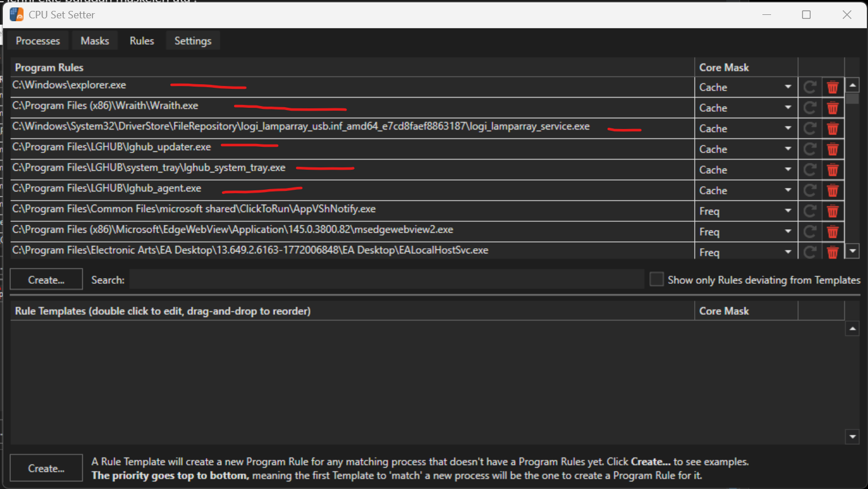Select the msedgewebview2.exe rule path
868x489 pixels.
point(232,229)
